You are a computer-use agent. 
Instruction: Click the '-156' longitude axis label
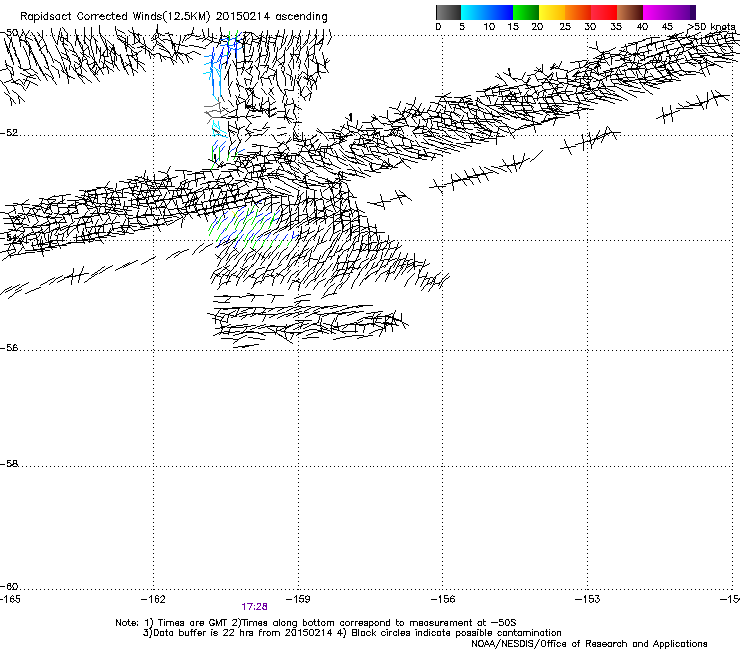tap(443, 599)
